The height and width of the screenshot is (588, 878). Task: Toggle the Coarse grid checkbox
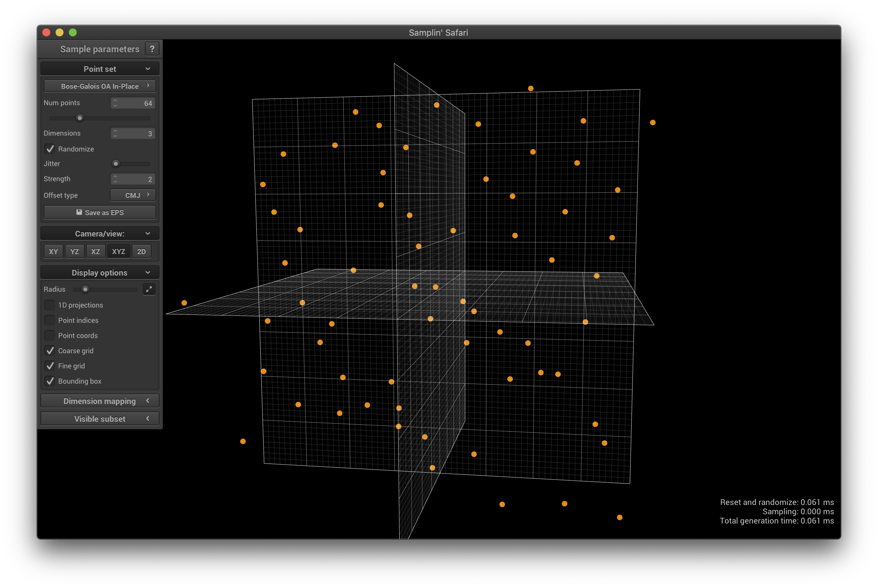tap(51, 350)
